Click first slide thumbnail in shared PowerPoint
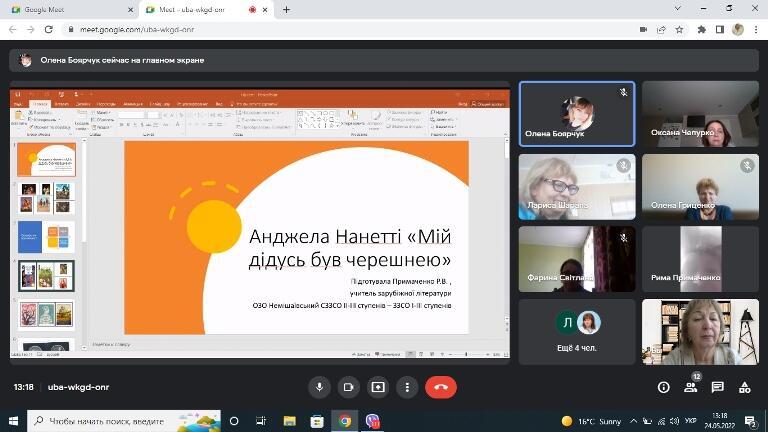 (47, 160)
